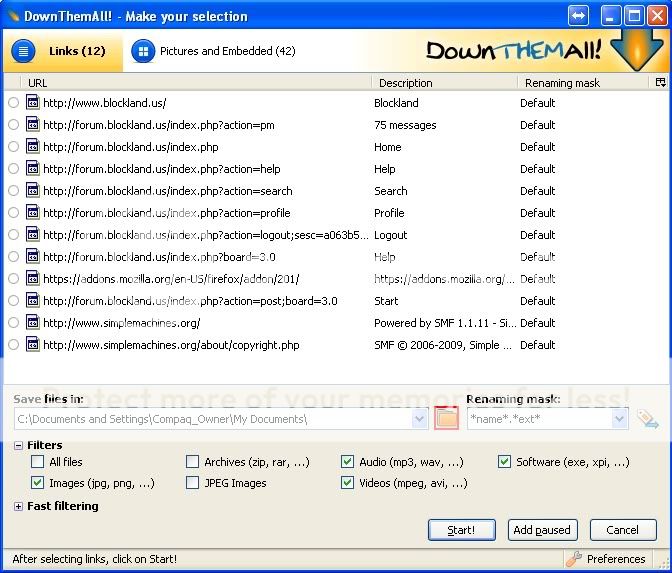
Task: Select the radio for the copyright.php link
Action: (14, 345)
